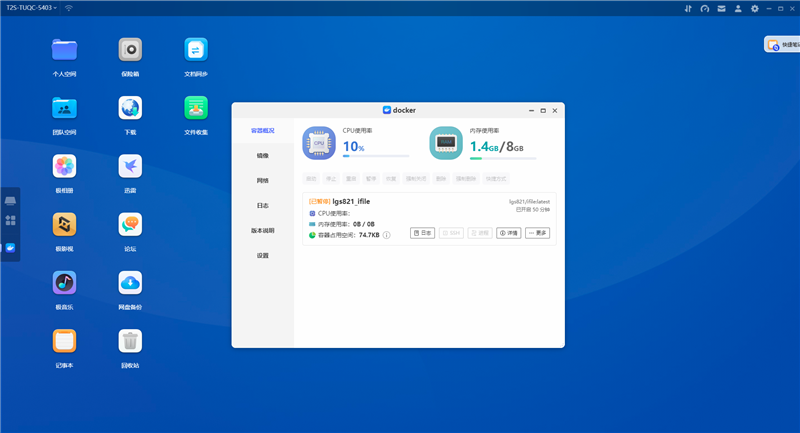The height and width of the screenshot is (433, 800).
Task: Open the speedometer performance icon in top bar
Action: click(705, 8)
